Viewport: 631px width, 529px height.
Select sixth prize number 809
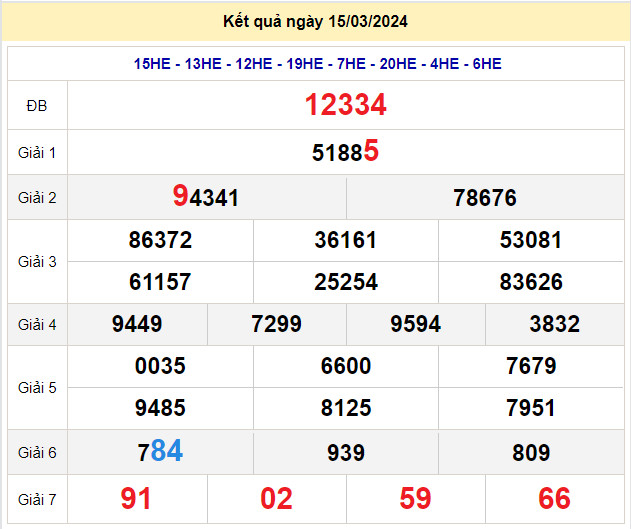click(x=531, y=453)
